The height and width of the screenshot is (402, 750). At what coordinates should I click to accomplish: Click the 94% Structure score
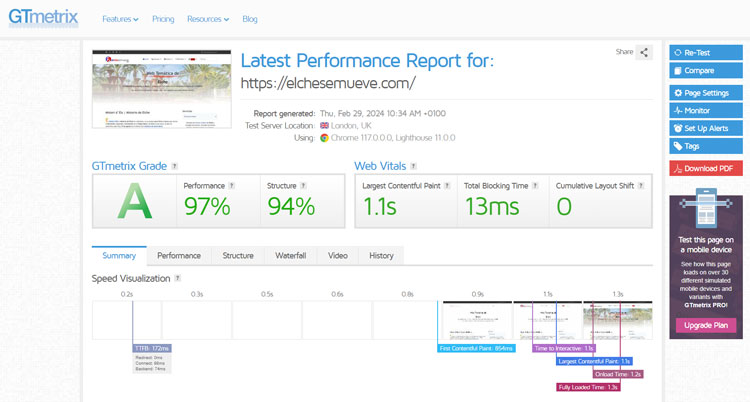pos(291,206)
